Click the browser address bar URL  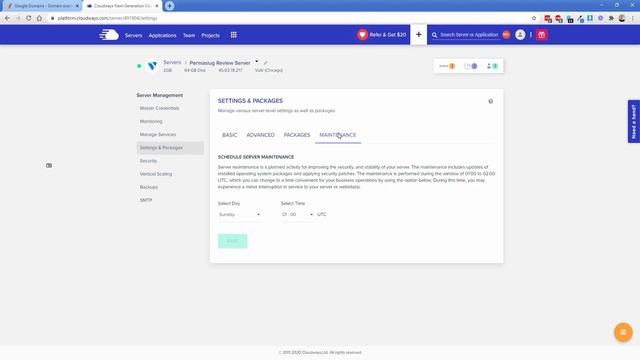[x=107, y=18]
